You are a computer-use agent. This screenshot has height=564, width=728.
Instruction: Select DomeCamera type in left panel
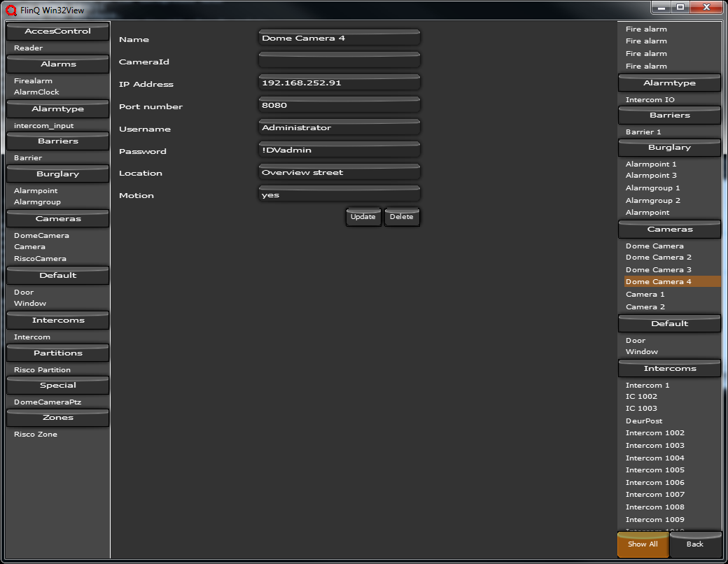click(41, 235)
